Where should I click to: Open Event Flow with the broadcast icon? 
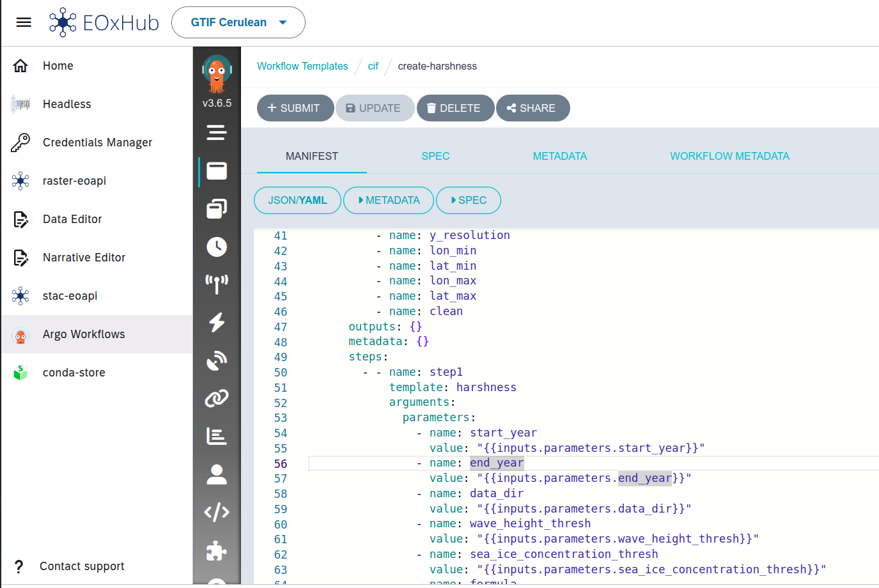click(217, 283)
